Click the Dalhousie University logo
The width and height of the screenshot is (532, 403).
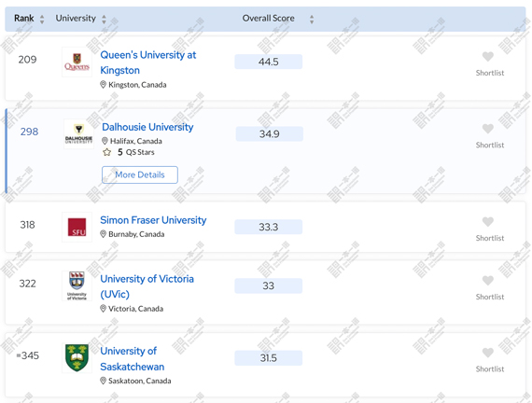[x=78, y=134]
